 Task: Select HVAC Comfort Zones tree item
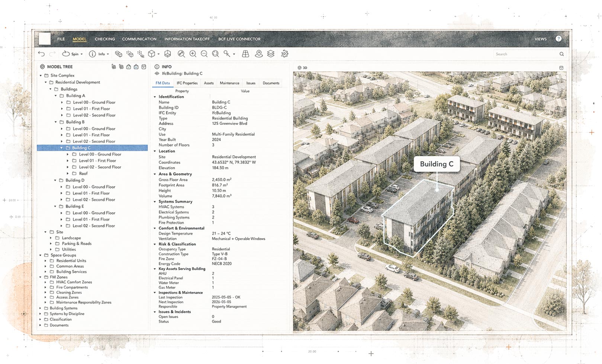(x=74, y=282)
